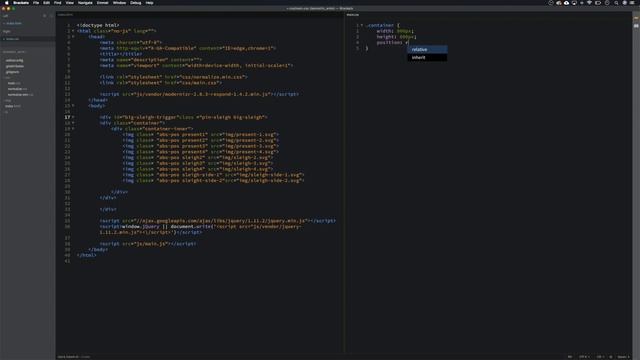Open the File menu
The width and height of the screenshot is (640, 360).
(x=36, y=3)
